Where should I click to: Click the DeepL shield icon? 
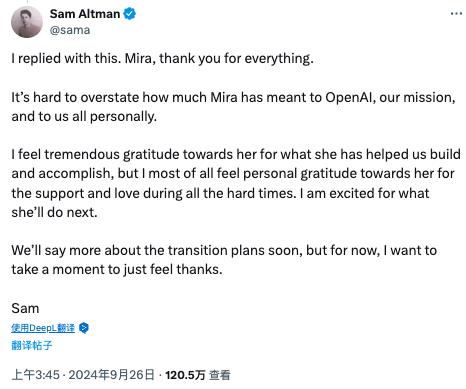[84, 328]
